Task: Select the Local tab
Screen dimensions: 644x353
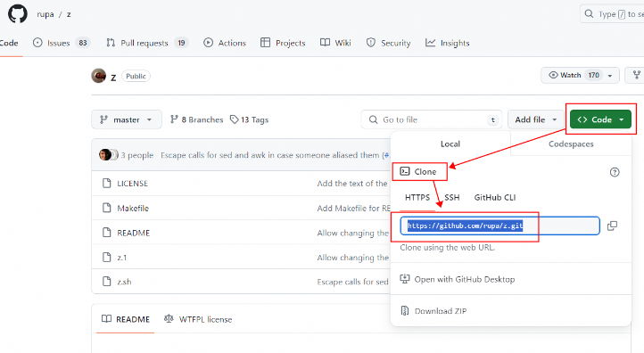Action: [450, 144]
